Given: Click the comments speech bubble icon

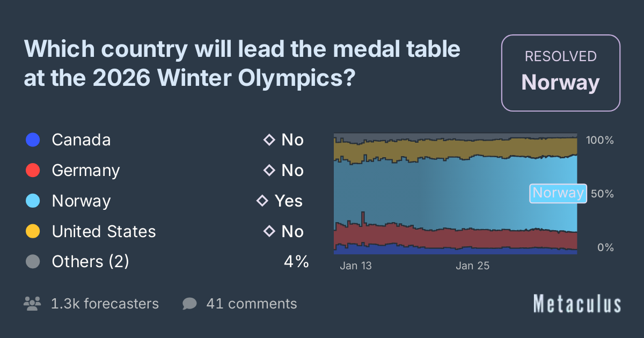Looking at the screenshot, I should pyautogui.click(x=189, y=304).
